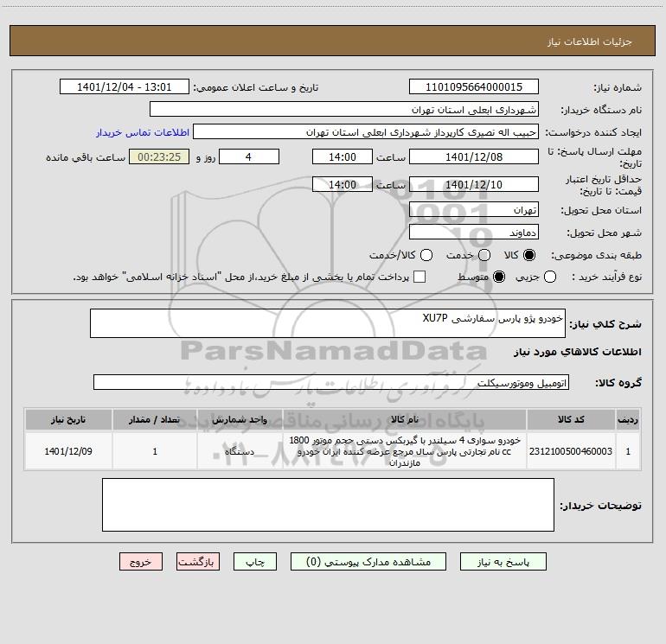Click the product code cell 2312100500460003
Viewport: 666px width, 644px height.
(571, 451)
